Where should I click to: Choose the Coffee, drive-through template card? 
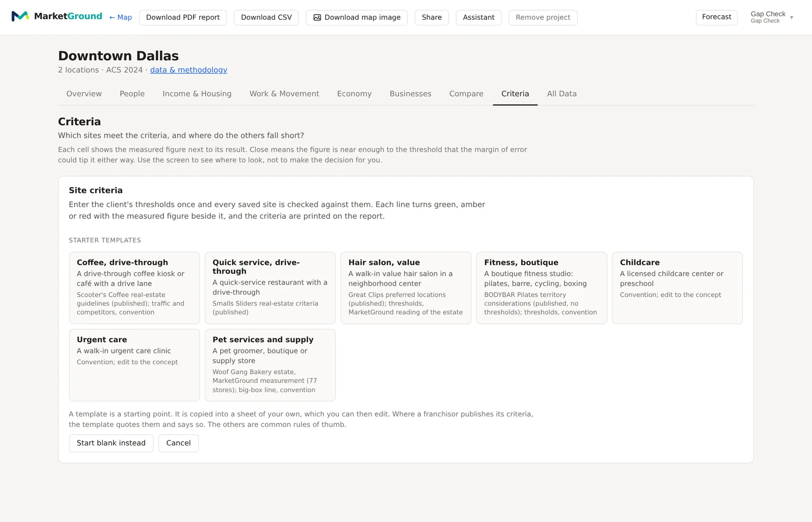tap(134, 288)
